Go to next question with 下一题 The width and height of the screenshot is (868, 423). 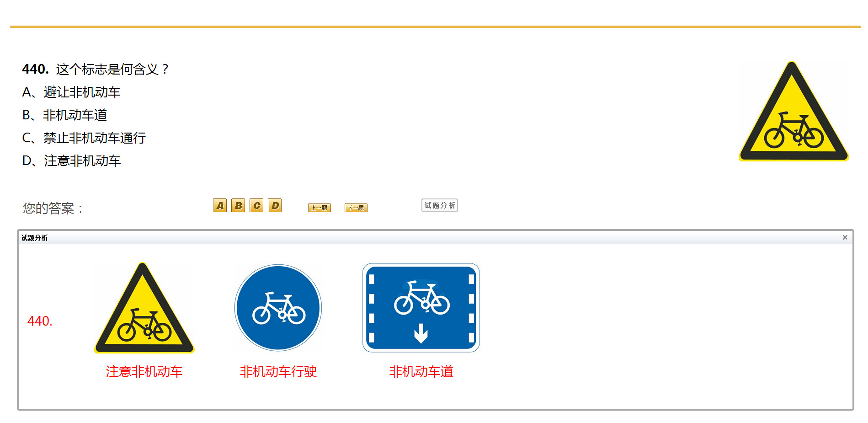coord(356,208)
